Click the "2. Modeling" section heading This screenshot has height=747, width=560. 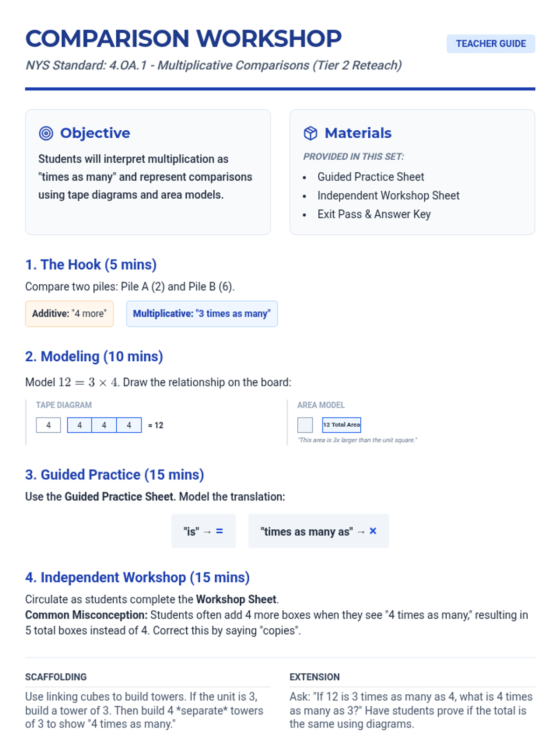pos(94,357)
